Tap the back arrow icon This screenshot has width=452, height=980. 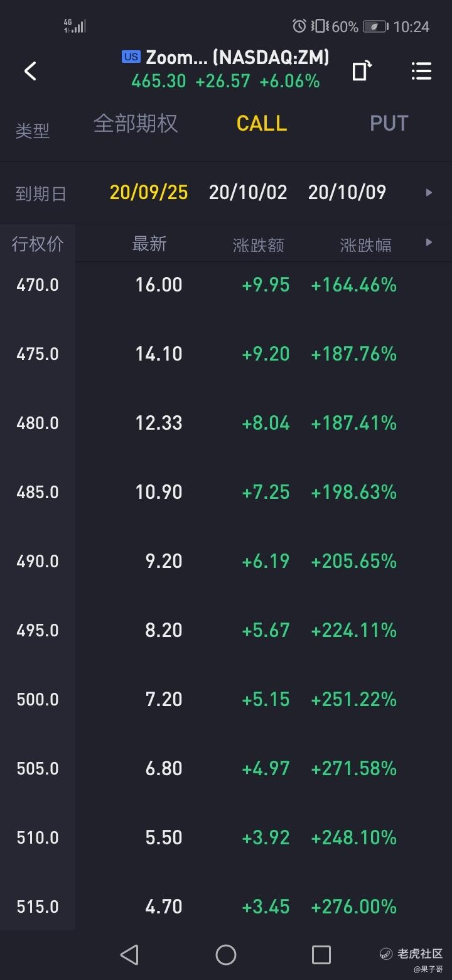(30, 71)
